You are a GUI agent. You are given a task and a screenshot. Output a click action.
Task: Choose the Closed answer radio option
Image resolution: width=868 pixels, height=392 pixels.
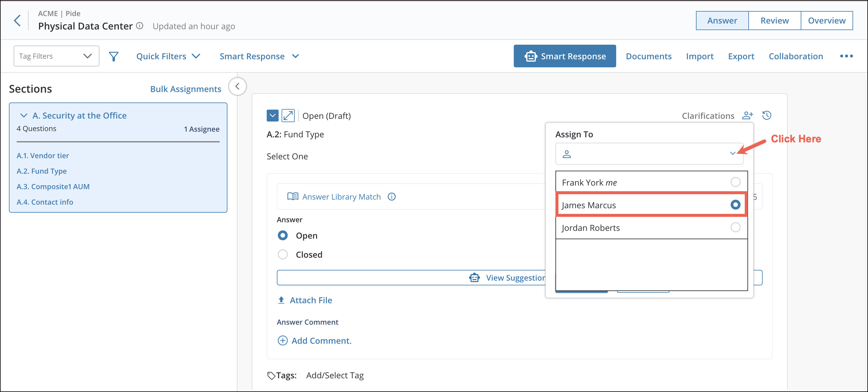[x=282, y=254]
